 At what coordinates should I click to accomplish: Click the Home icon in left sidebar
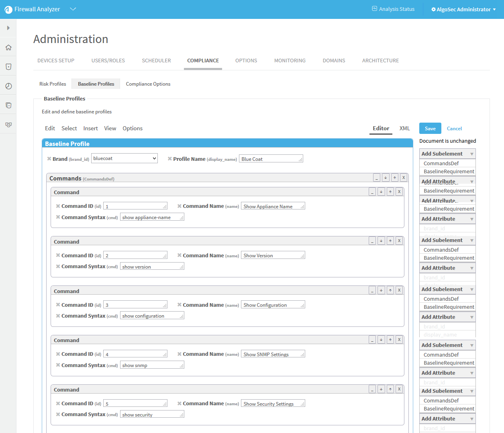8,47
